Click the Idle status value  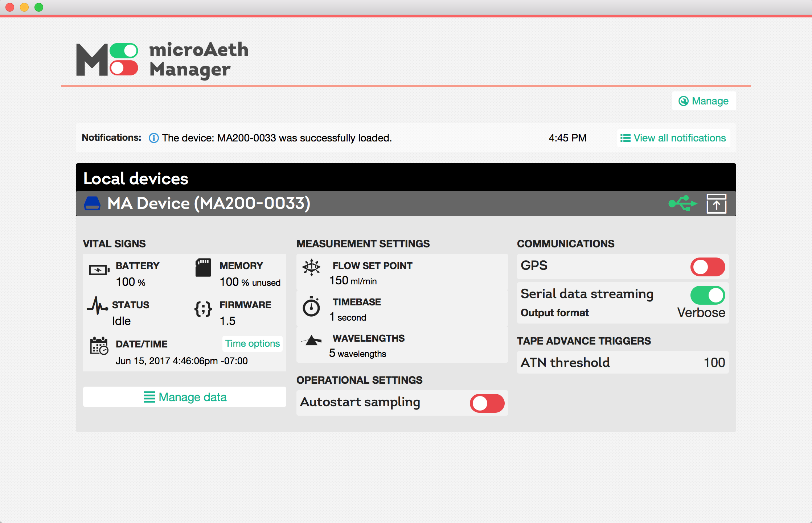click(x=121, y=321)
